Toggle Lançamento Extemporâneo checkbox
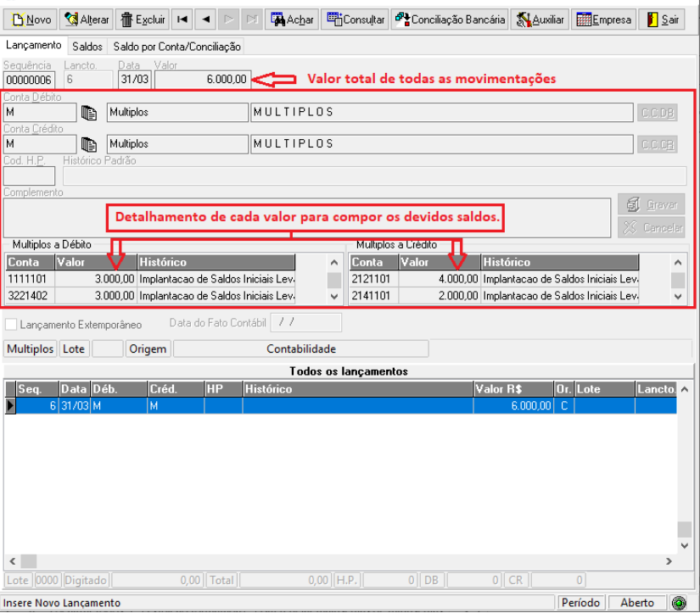700x613 pixels. point(11,325)
